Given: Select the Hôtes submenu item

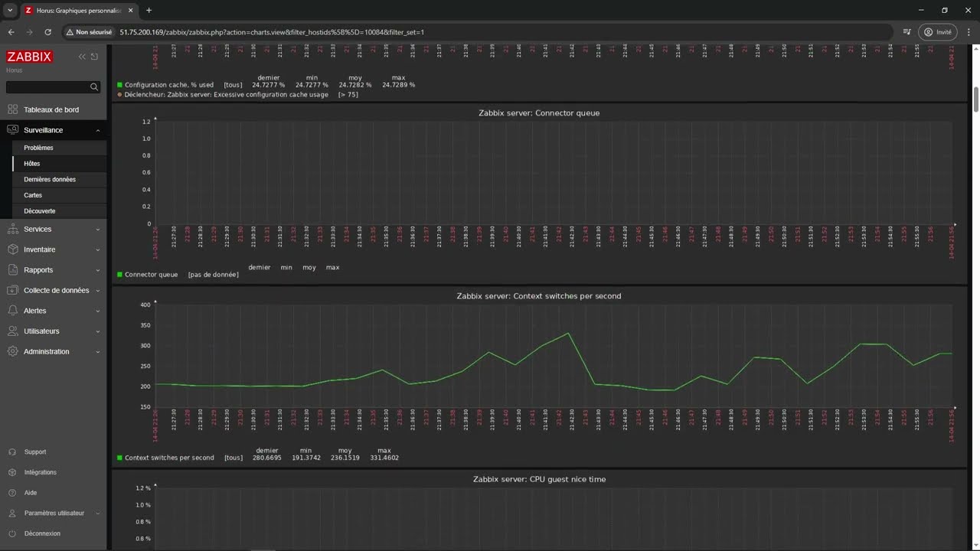Looking at the screenshot, I should [x=31, y=164].
